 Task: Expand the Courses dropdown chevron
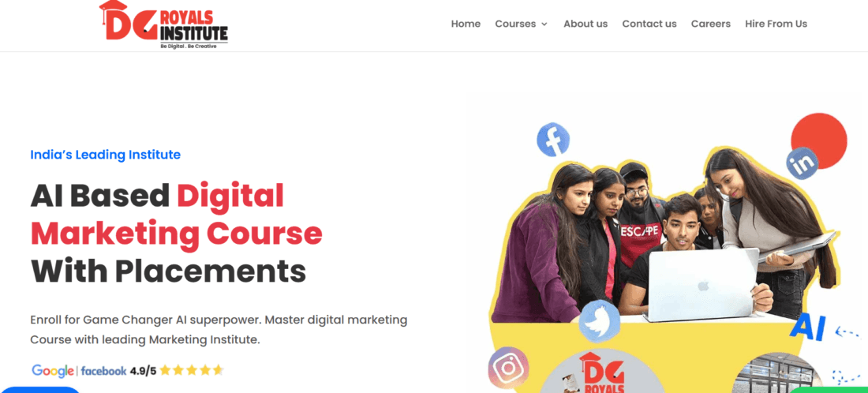544,24
